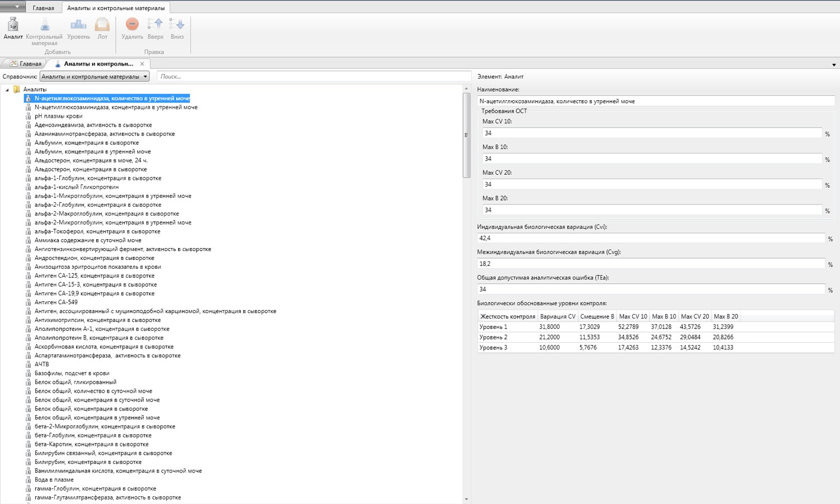
Task: Click the icon beside Антиген СА-549
Action: pyautogui.click(x=28, y=302)
